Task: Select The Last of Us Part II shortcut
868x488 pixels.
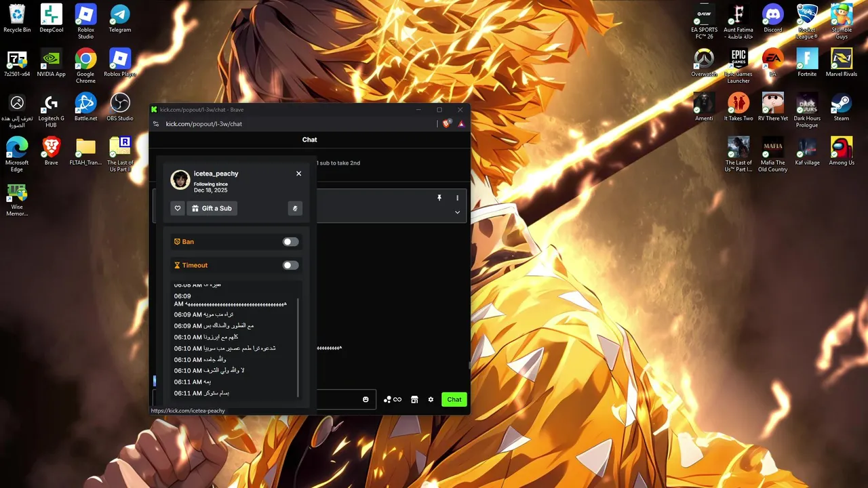Action: pyautogui.click(x=120, y=155)
